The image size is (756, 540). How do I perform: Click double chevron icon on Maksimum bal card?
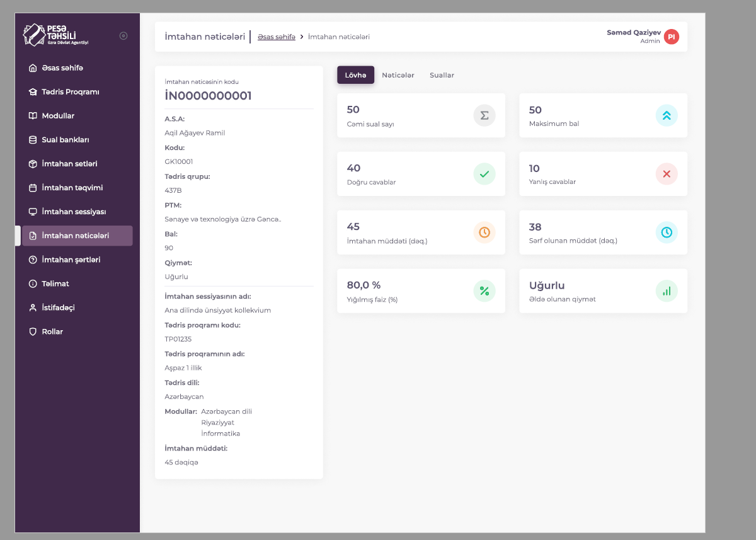pyautogui.click(x=667, y=115)
